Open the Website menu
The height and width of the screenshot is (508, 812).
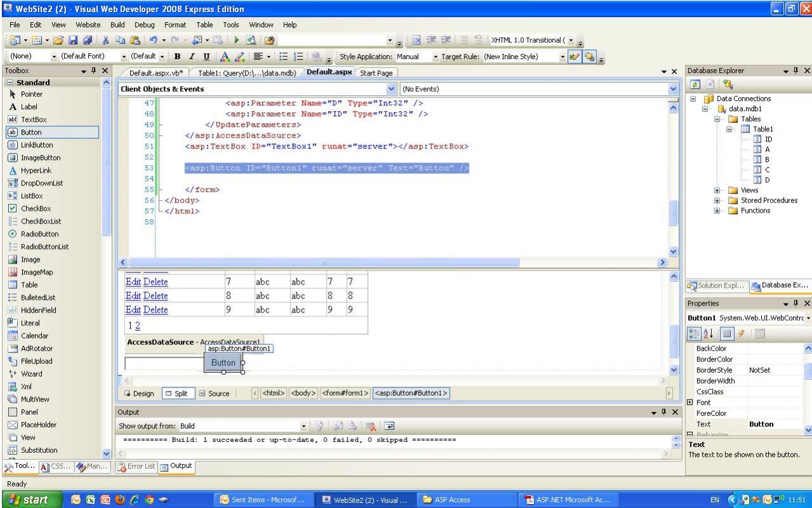(88, 25)
